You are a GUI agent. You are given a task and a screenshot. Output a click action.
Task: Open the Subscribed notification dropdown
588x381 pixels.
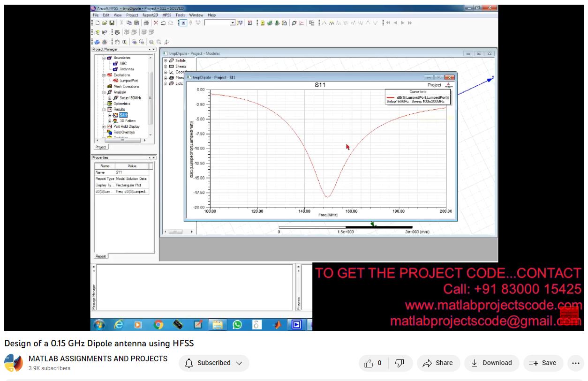214,363
